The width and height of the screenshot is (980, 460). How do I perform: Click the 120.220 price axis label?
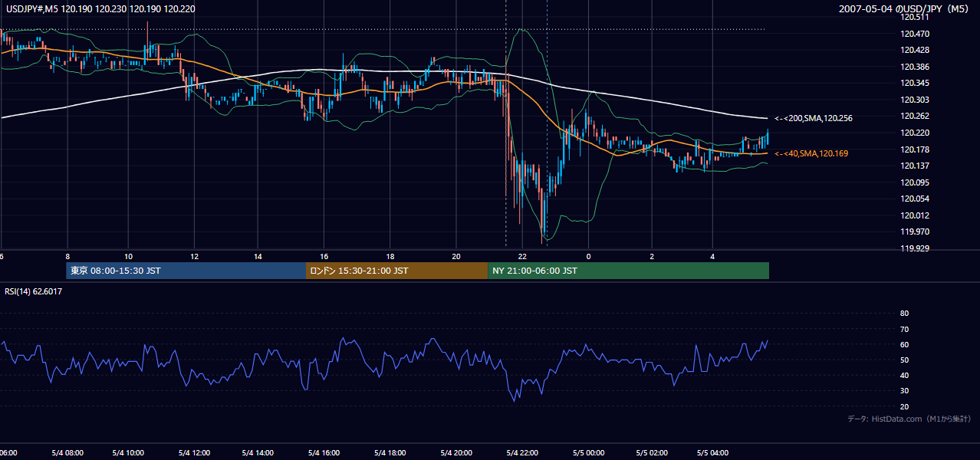coord(915,133)
